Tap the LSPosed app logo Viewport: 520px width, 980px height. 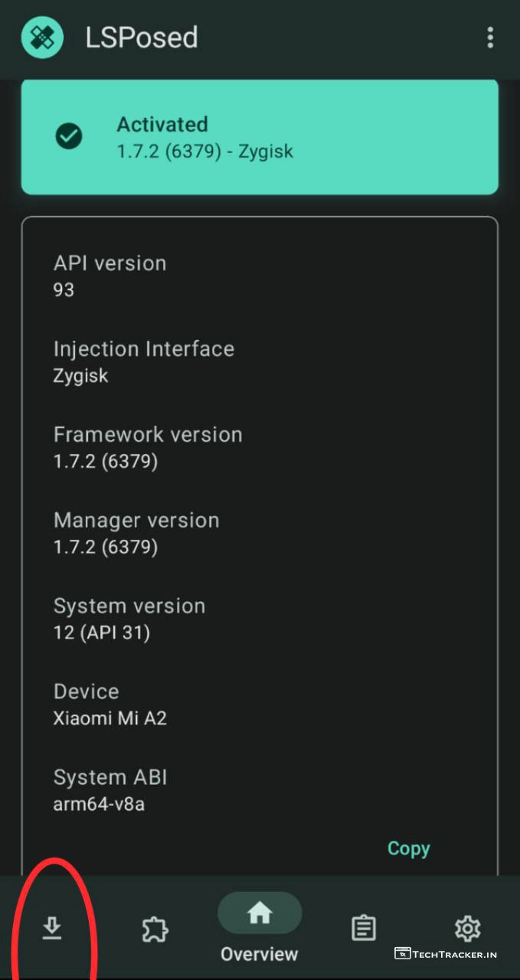42,38
